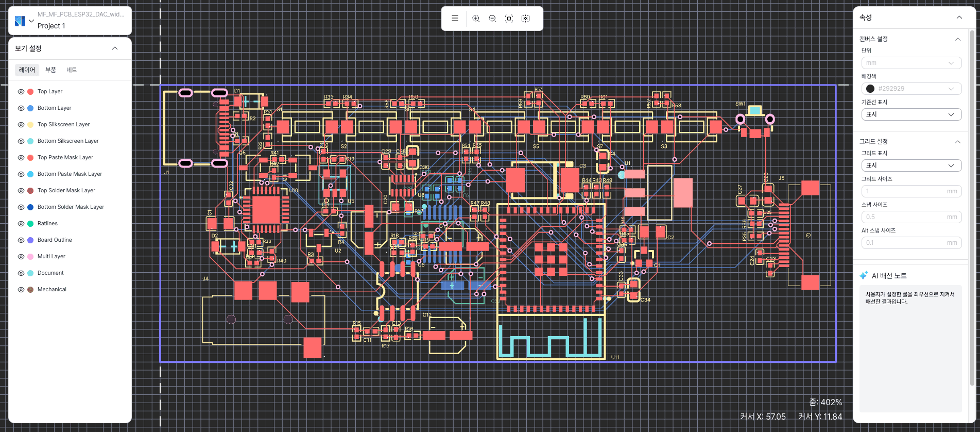Switch to the 네트 tab
The width and height of the screenshot is (980, 432).
tap(72, 70)
